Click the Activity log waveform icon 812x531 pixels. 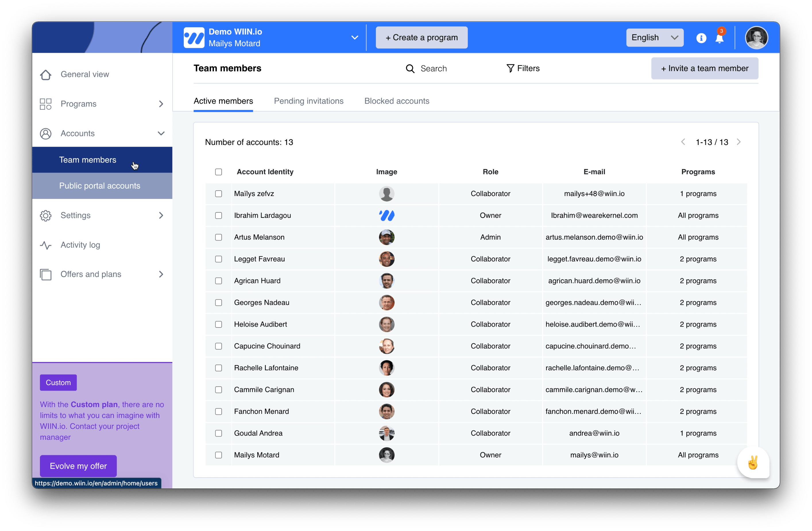(46, 244)
